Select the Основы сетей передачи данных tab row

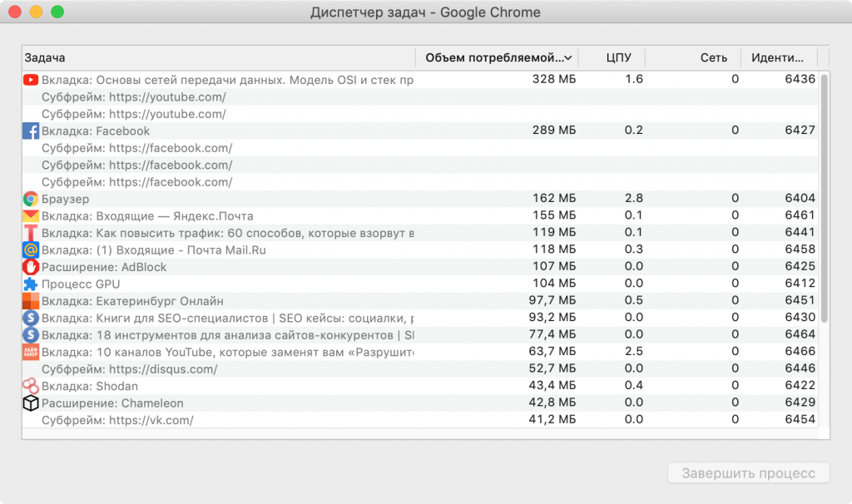tap(420, 80)
